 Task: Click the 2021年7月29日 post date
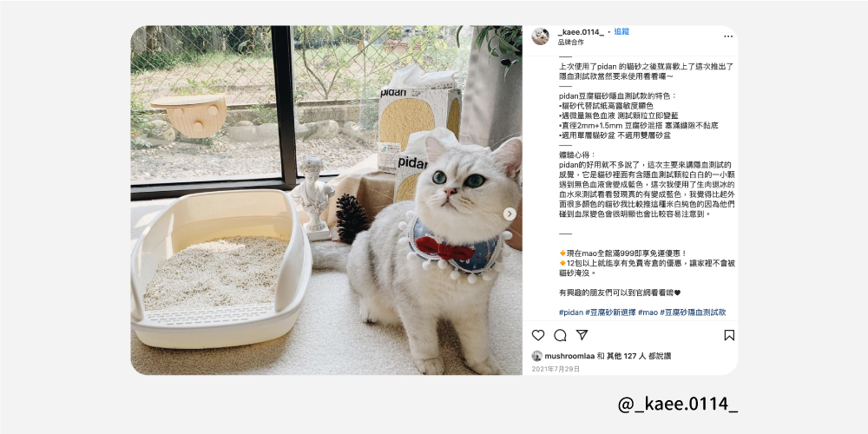point(556,369)
